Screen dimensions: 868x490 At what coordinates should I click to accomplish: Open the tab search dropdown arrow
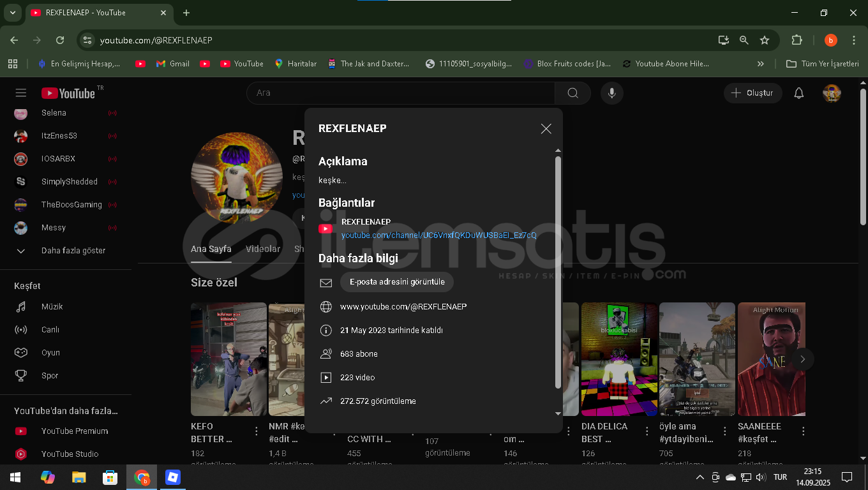click(x=12, y=13)
